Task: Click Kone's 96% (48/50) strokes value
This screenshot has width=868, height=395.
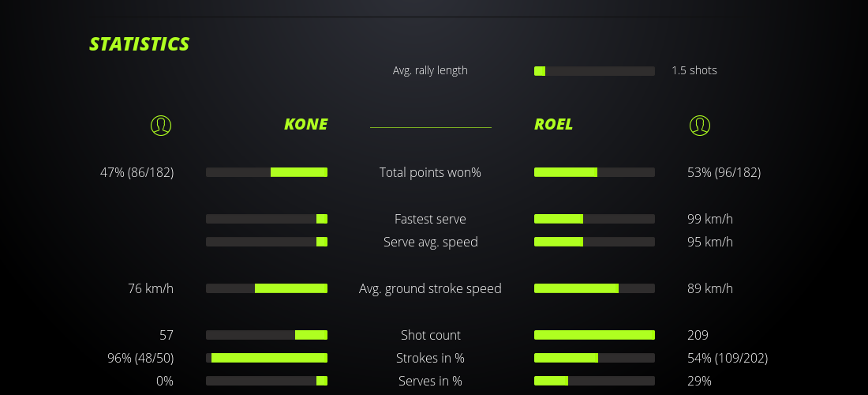Action: click(140, 358)
